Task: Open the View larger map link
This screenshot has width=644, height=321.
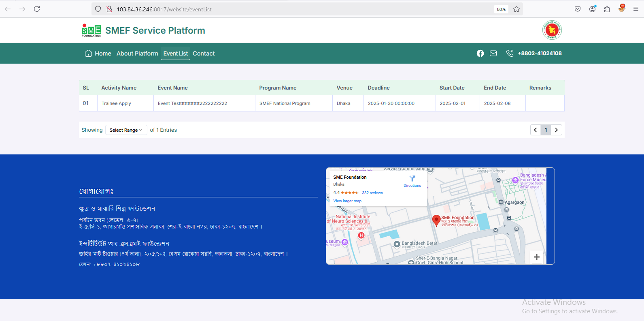Action: (347, 201)
